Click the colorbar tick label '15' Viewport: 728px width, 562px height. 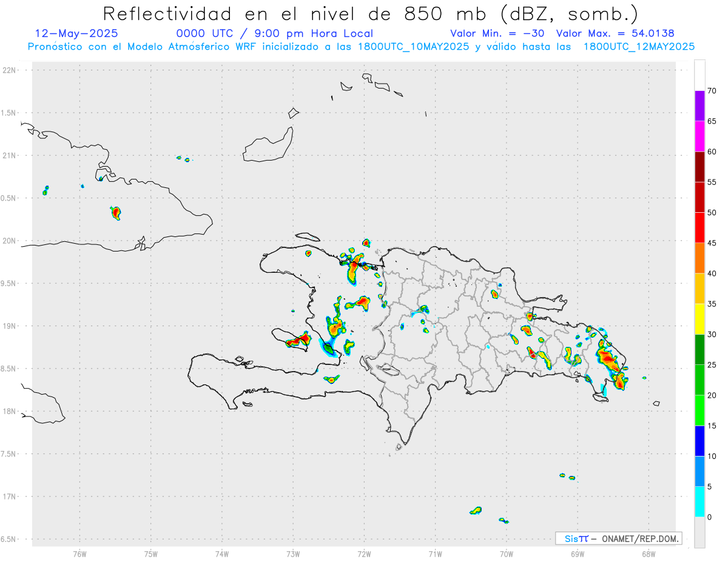(x=712, y=426)
